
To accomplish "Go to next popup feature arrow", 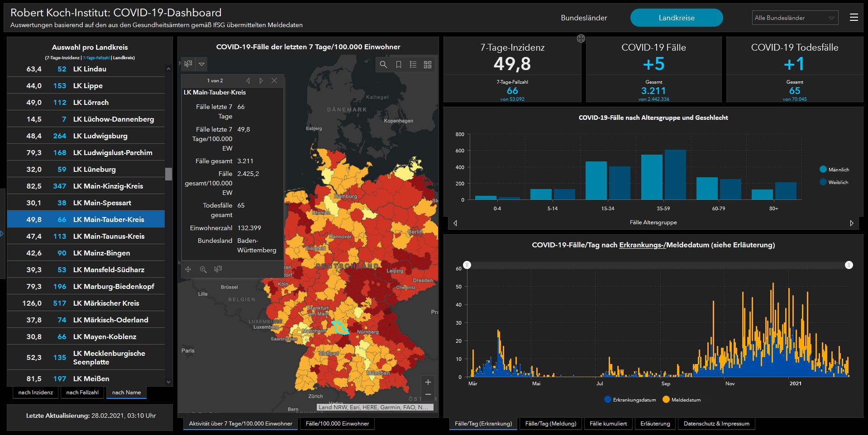I will point(261,80).
